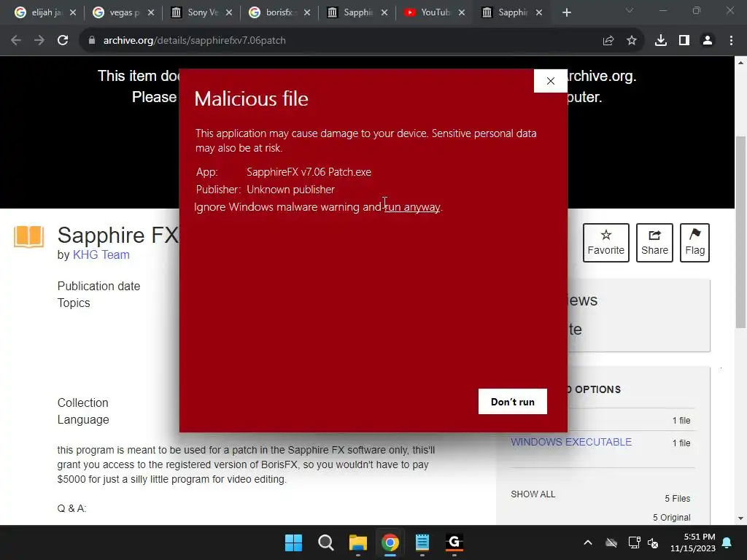Go forward in browser history
The image size is (747, 560).
pos(39,41)
